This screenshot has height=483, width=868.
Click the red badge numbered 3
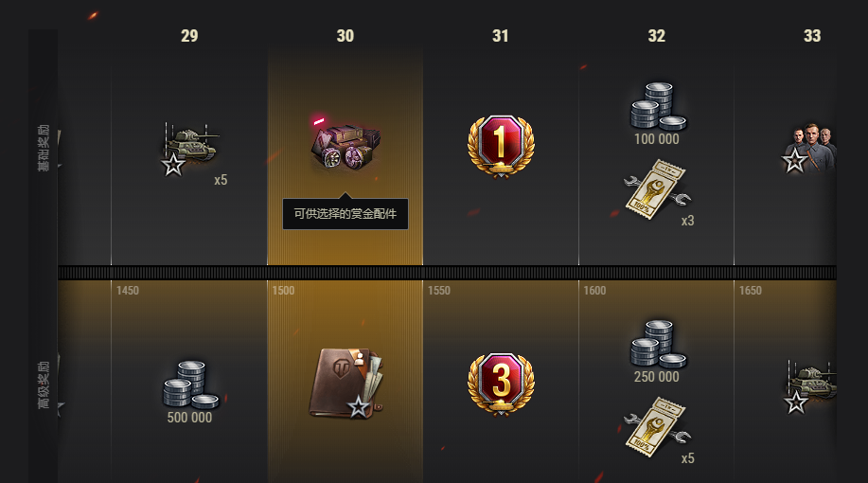pos(501,384)
